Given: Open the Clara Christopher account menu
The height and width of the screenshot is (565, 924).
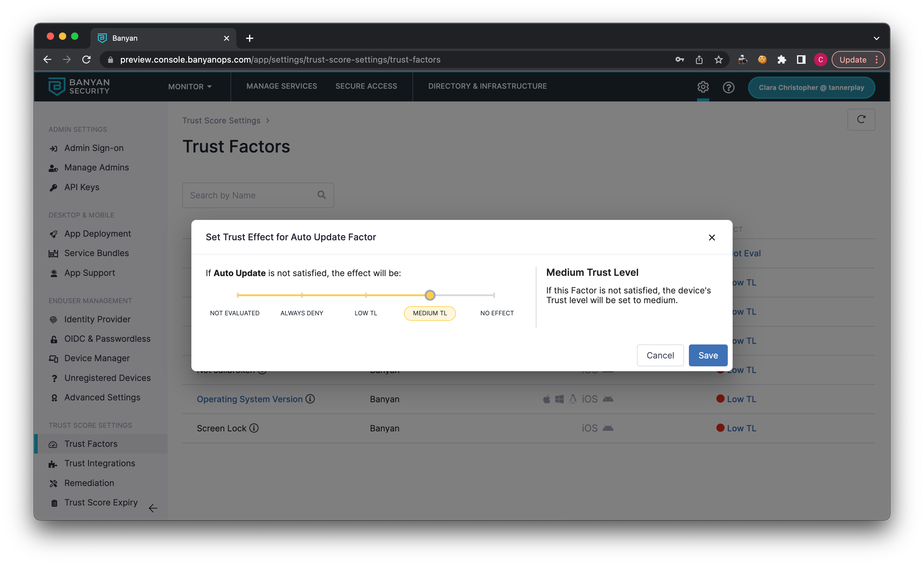Looking at the screenshot, I should [x=811, y=87].
